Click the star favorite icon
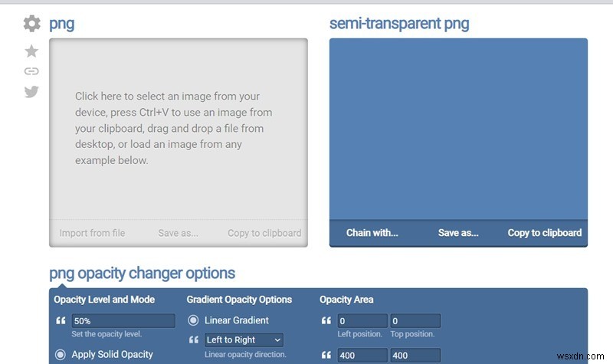Screen dimensions: 613x364 coord(31,51)
